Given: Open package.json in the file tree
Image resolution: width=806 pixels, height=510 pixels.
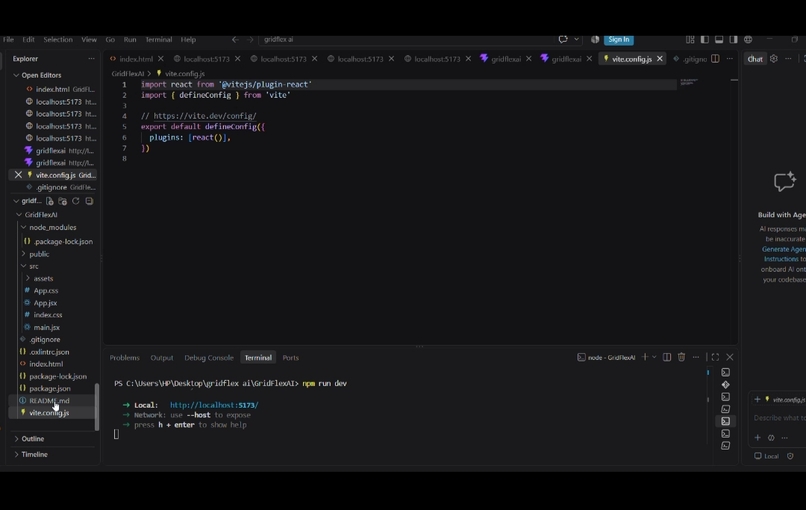Looking at the screenshot, I should pyautogui.click(x=49, y=388).
